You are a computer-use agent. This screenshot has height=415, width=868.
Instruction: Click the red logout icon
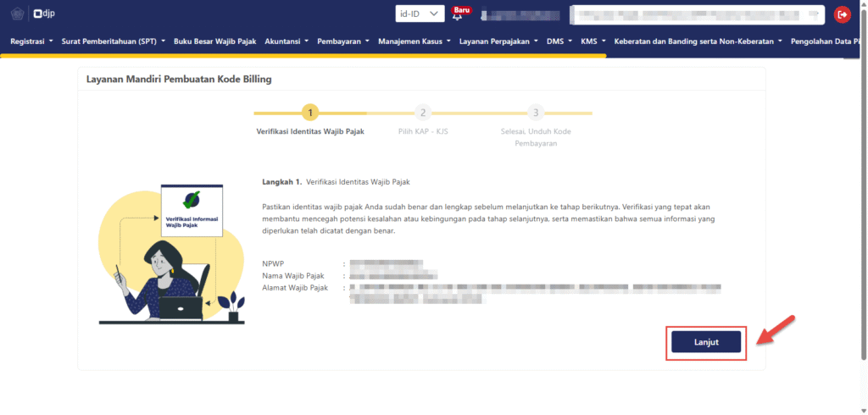pos(842,14)
